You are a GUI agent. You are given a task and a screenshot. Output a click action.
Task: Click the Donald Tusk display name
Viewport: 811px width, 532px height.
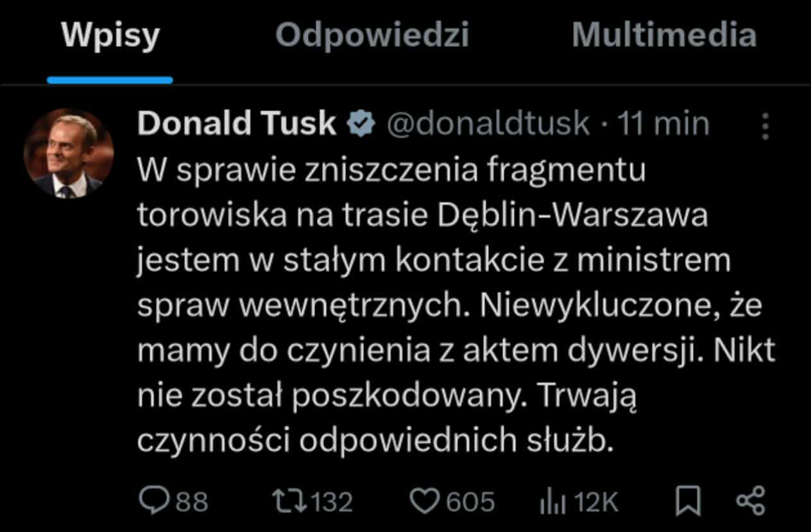click(x=236, y=123)
